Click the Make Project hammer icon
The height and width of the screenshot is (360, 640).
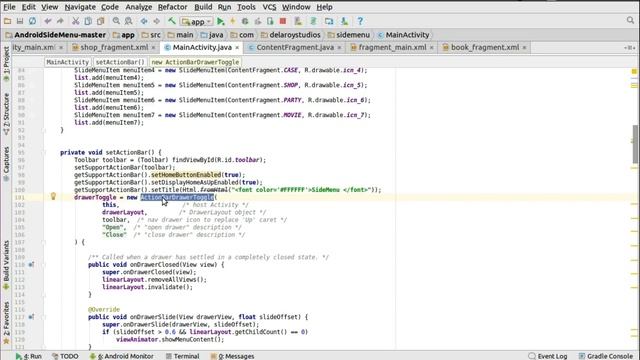(x=172, y=21)
